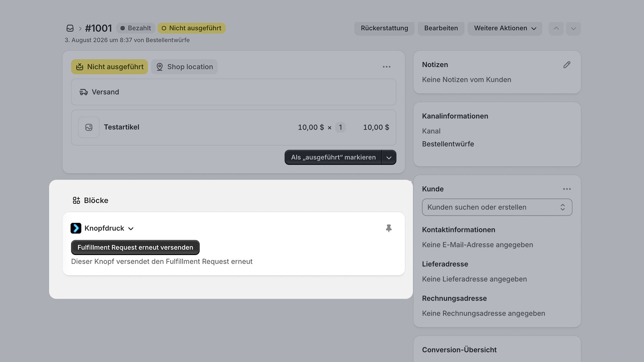This screenshot has width=644, height=362.
Task: Open the Rückerstattung refund button
Action: click(x=384, y=28)
